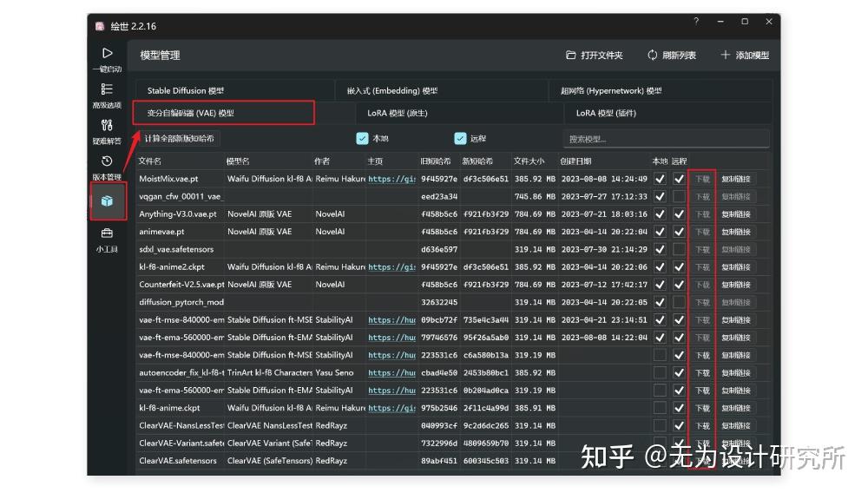Image resolution: width=868 pixels, height=493 pixels.
Task: Sort by the file size column header
Action: (x=529, y=161)
